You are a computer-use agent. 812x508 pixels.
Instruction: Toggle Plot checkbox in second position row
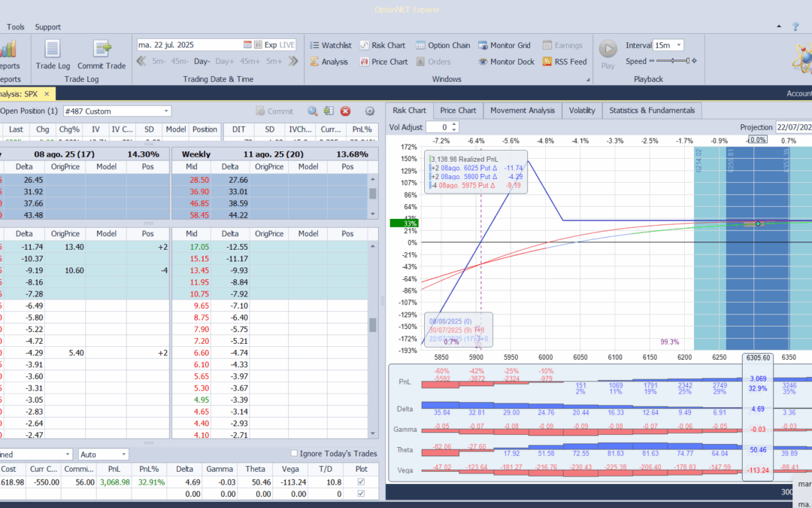(x=362, y=494)
